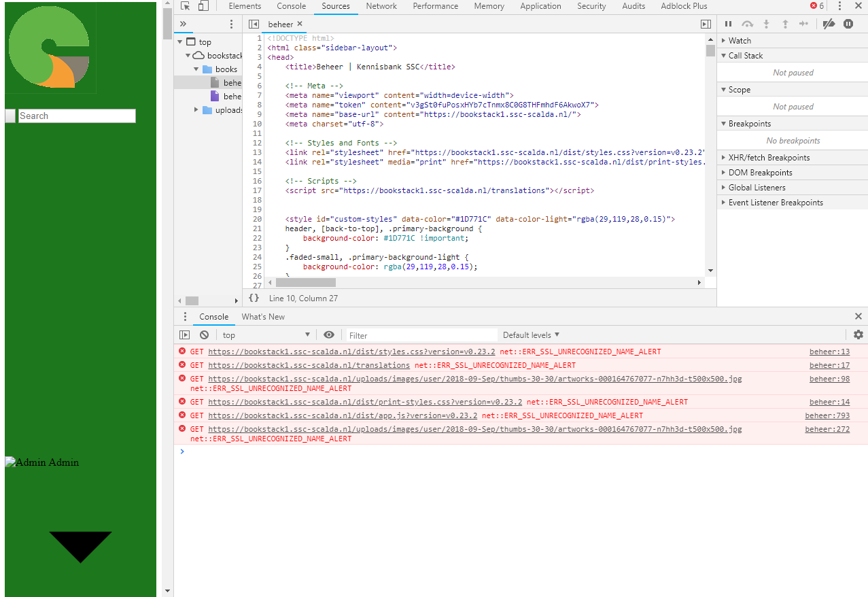The width and height of the screenshot is (868, 597).
Task: Open console settings gear icon
Action: (x=858, y=335)
